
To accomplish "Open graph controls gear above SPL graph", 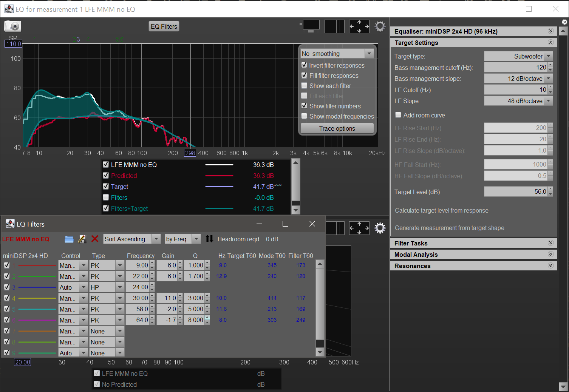I will (380, 26).
